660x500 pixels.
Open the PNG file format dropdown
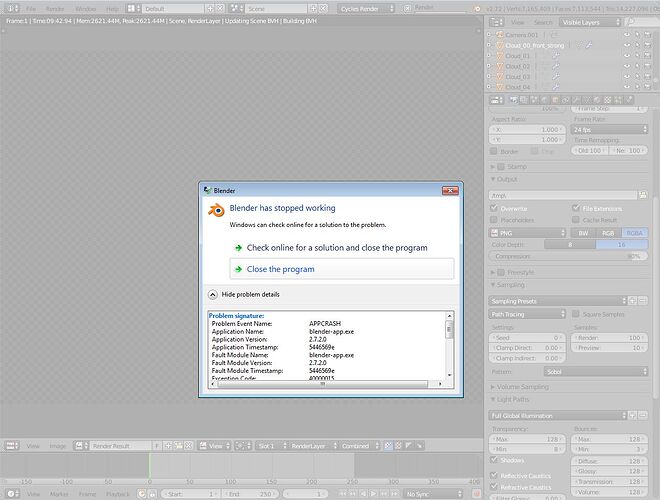528,233
